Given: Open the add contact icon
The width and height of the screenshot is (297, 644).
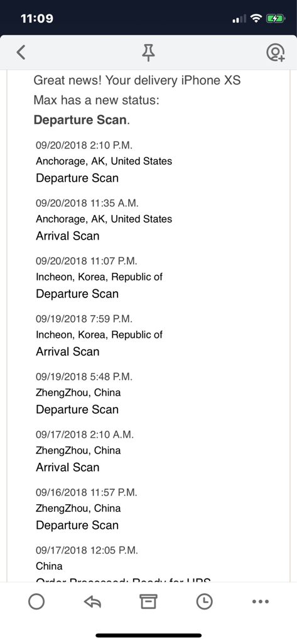Looking at the screenshot, I should click(x=275, y=53).
